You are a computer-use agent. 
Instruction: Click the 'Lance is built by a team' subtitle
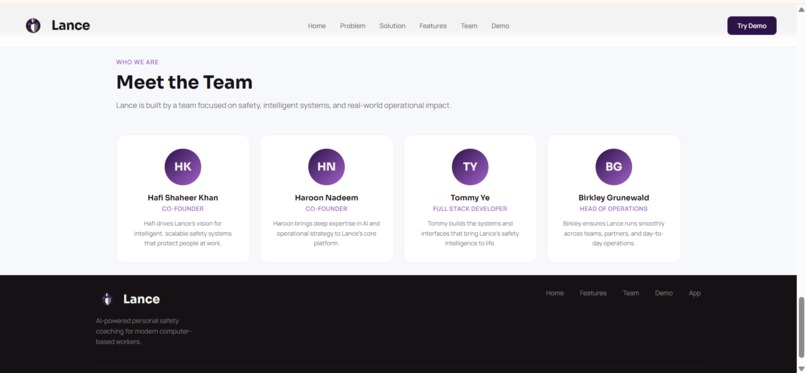pyautogui.click(x=283, y=105)
